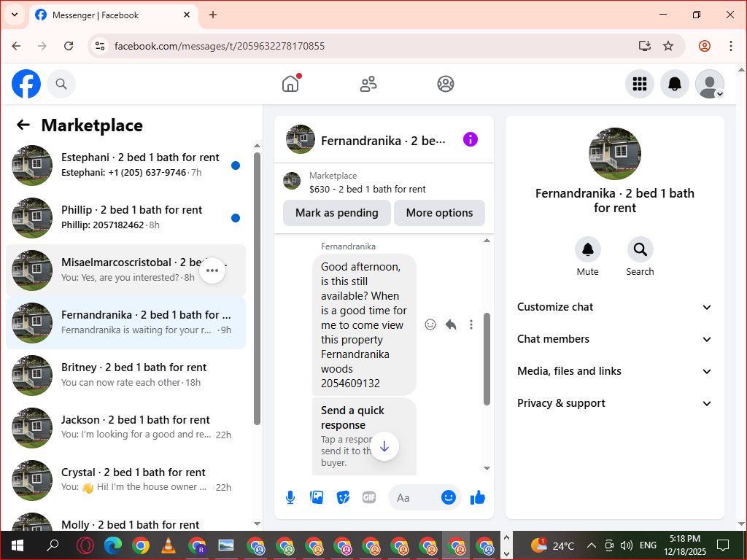Open Fernandranika chat header title
The width and height of the screenshot is (747, 560).
coord(383,141)
